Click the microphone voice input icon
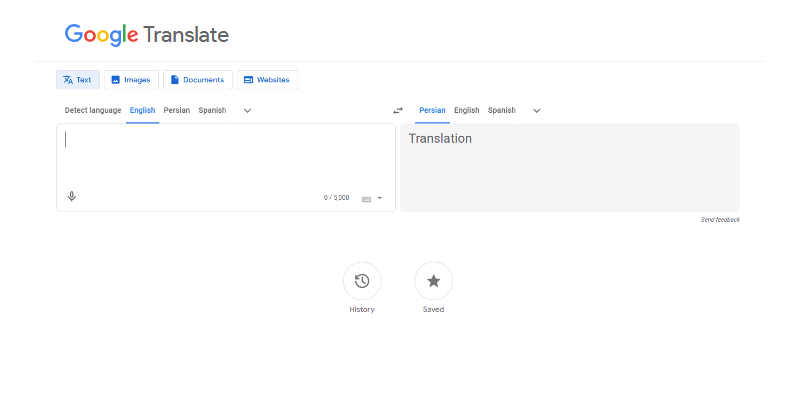This screenshot has width=800, height=400. tap(71, 196)
